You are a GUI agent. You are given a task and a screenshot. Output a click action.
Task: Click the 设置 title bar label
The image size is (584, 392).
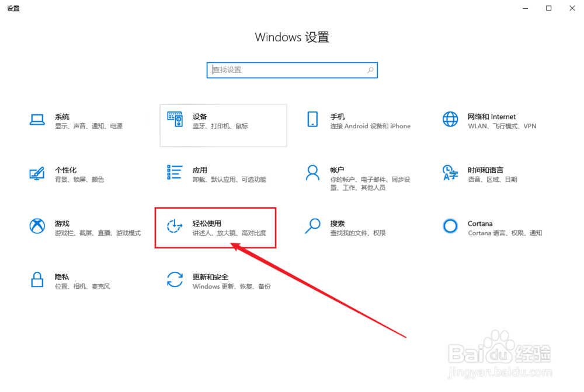(x=13, y=8)
